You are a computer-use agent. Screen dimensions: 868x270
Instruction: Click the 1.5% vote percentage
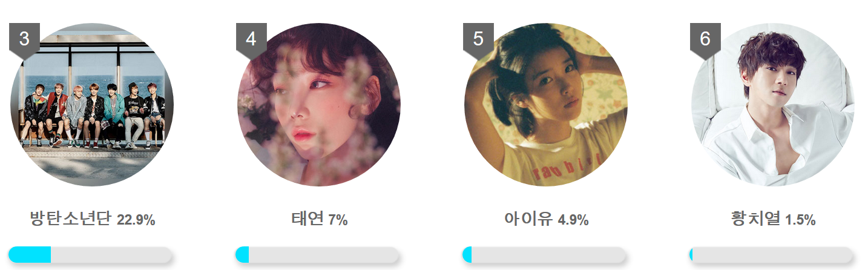[x=800, y=220]
